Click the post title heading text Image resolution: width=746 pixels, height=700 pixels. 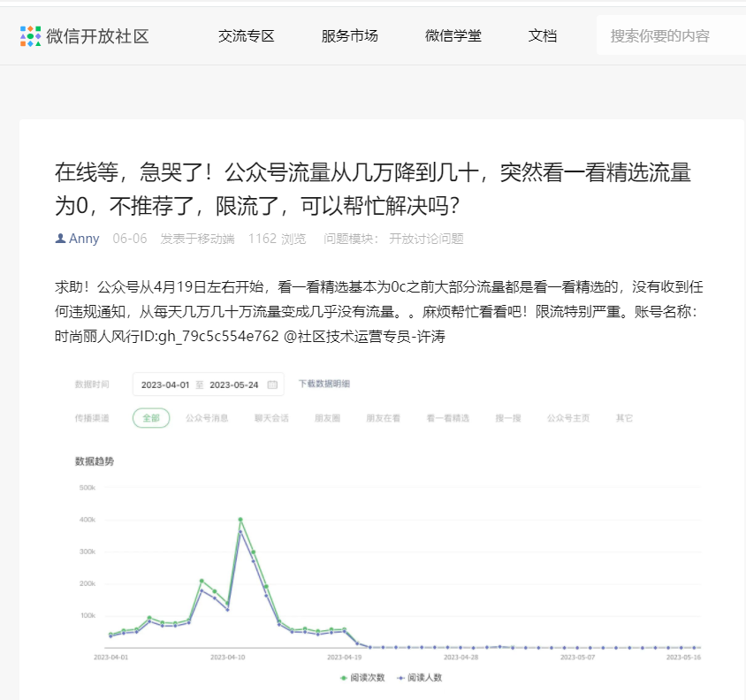(x=373, y=189)
